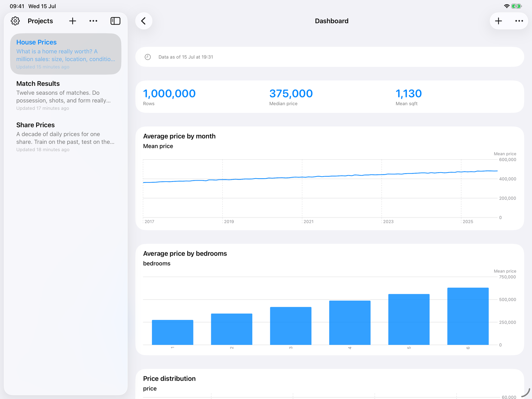Click the Projects sidebar title
Image resolution: width=532 pixels, height=399 pixels.
coord(40,21)
